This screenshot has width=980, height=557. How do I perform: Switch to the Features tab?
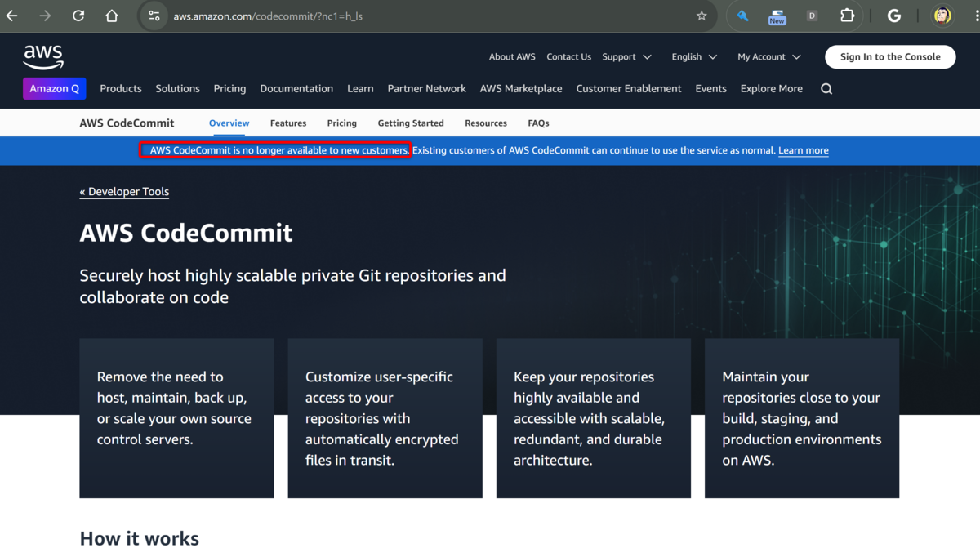[288, 123]
